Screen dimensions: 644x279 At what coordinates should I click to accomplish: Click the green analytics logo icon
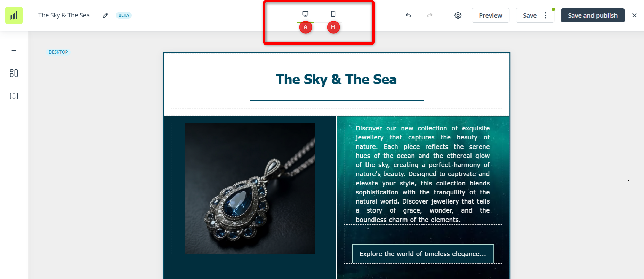click(14, 15)
